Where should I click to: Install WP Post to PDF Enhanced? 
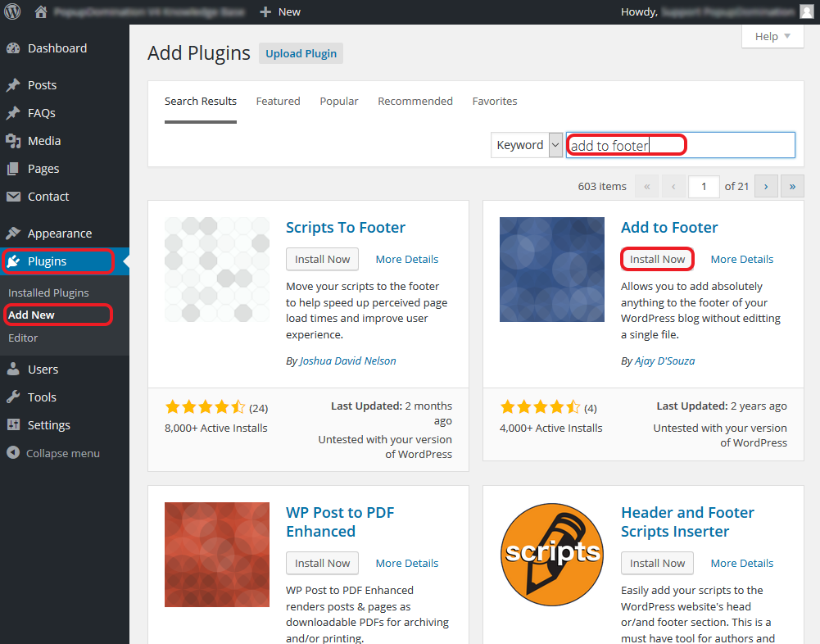(322, 563)
